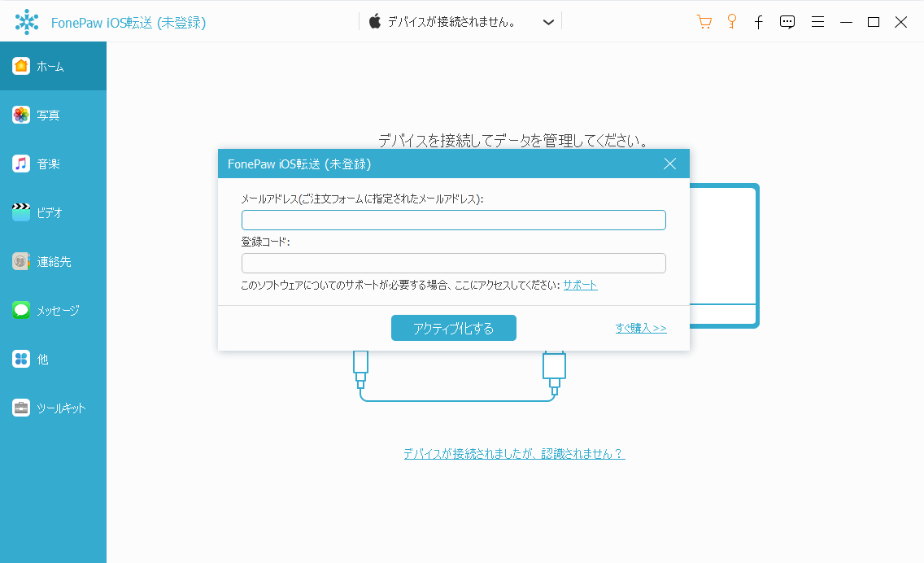Open the 音楽 sidebar section
Image resolution: width=924 pixels, height=563 pixels.
coord(53,164)
